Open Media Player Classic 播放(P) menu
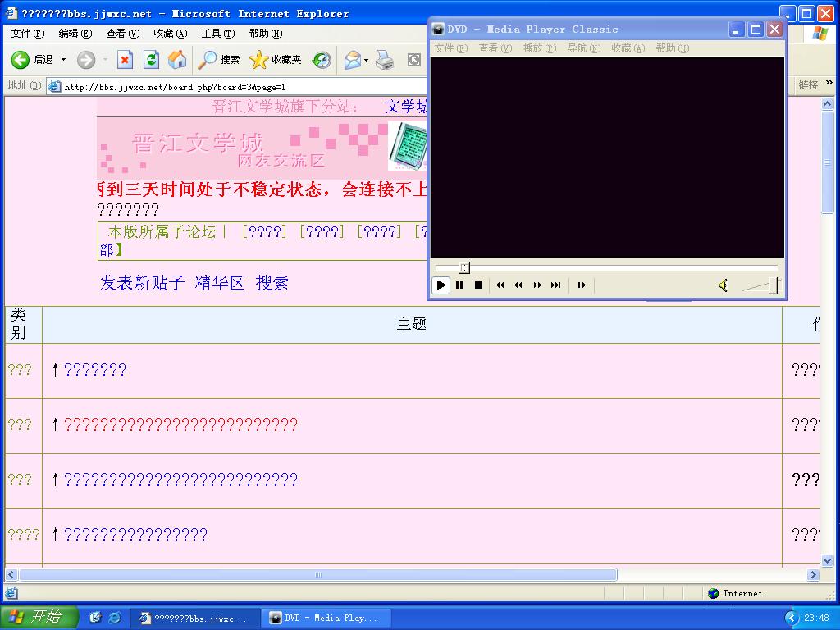The width and height of the screenshot is (840, 630). tap(540, 48)
